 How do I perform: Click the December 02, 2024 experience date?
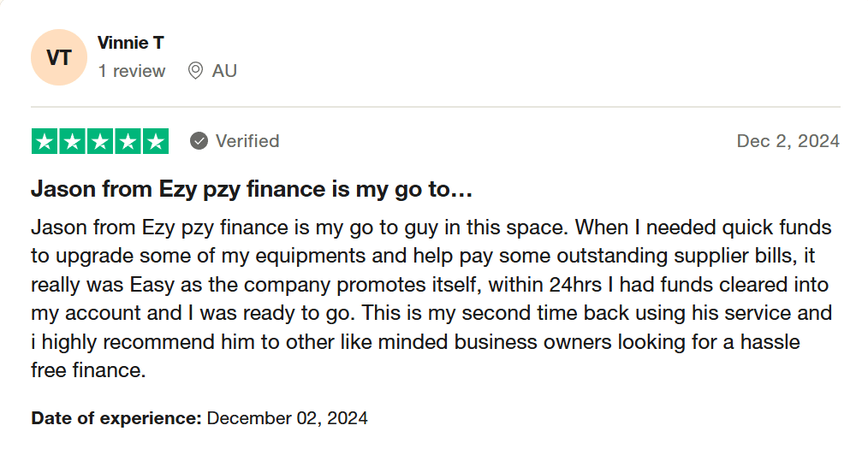pos(288,418)
